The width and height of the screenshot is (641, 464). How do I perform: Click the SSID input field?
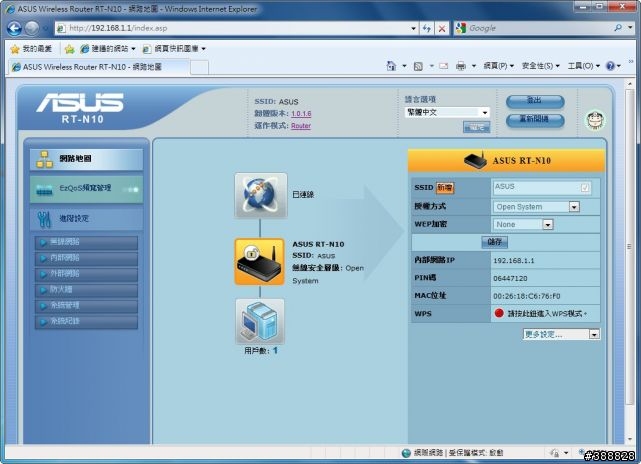[x=542, y=188]
